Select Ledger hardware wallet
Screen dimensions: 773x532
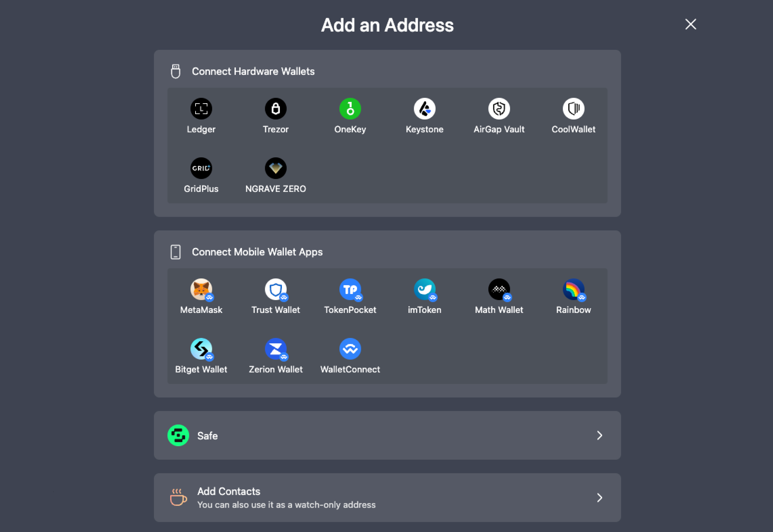tap(201, 116)
